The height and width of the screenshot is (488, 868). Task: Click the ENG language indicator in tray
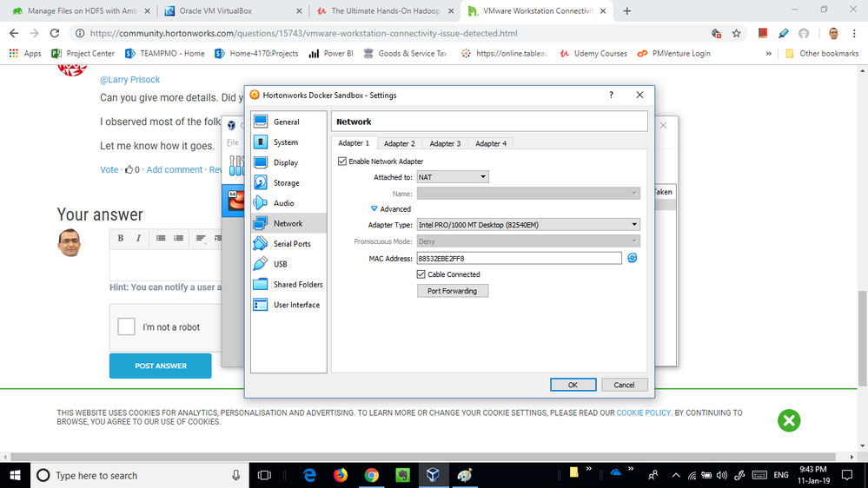point(781,475)
